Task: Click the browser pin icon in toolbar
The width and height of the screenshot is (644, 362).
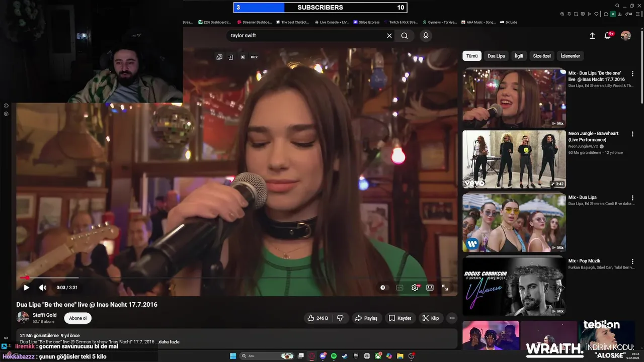Action: point(569,14)
